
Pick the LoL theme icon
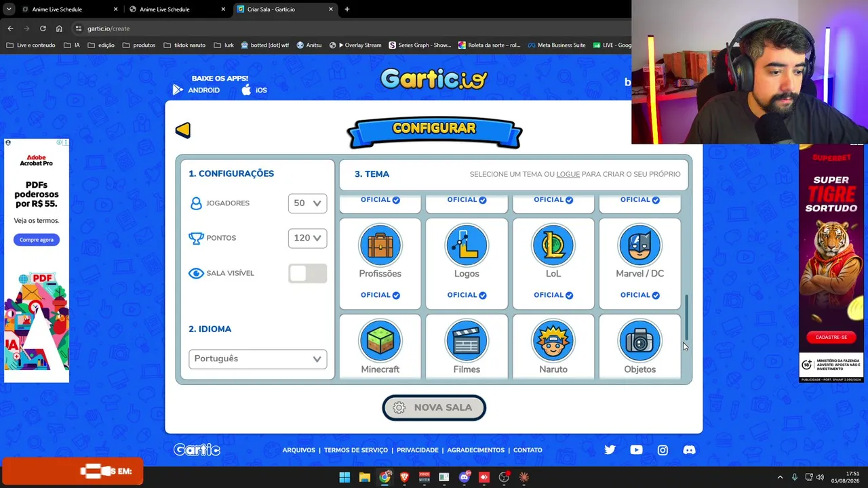point(553,245)
